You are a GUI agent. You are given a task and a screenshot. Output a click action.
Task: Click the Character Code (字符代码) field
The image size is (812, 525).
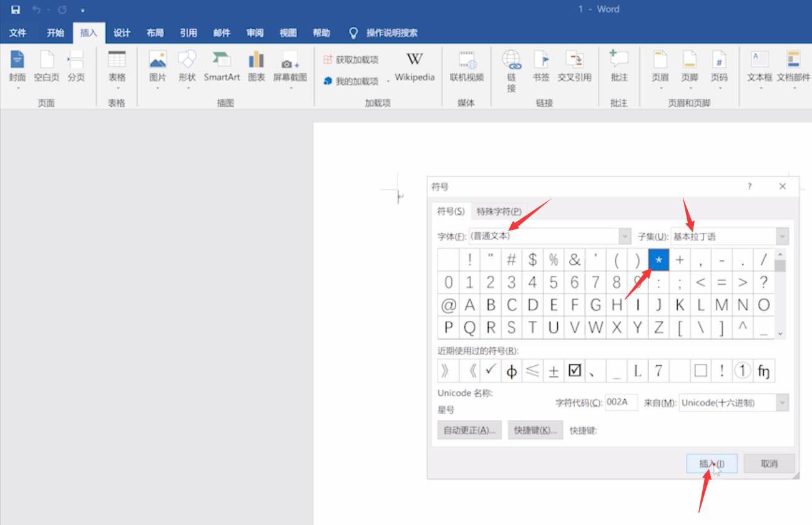[x=621, y=403]
